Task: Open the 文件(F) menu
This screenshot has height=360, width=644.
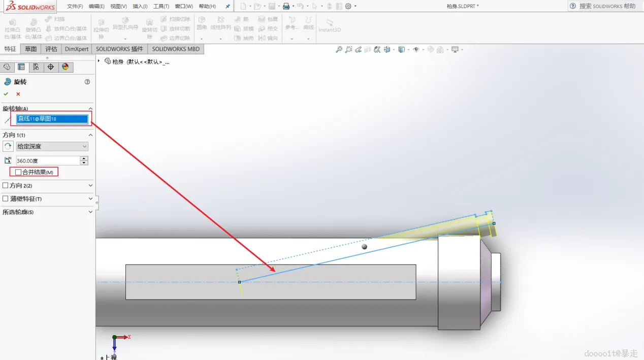Action: [x=75, y=6]
